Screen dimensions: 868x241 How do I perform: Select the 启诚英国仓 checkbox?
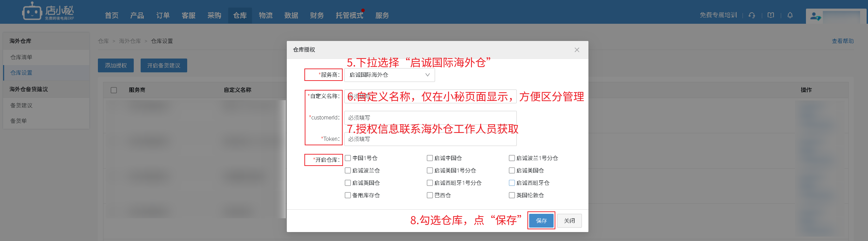(348, 183)
